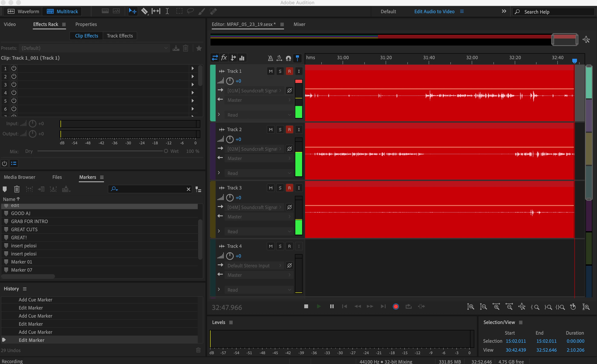Show the fx effects view for tracks
Image resolution: width=597 pixels, height=364 pixels.
click(224, 58)
